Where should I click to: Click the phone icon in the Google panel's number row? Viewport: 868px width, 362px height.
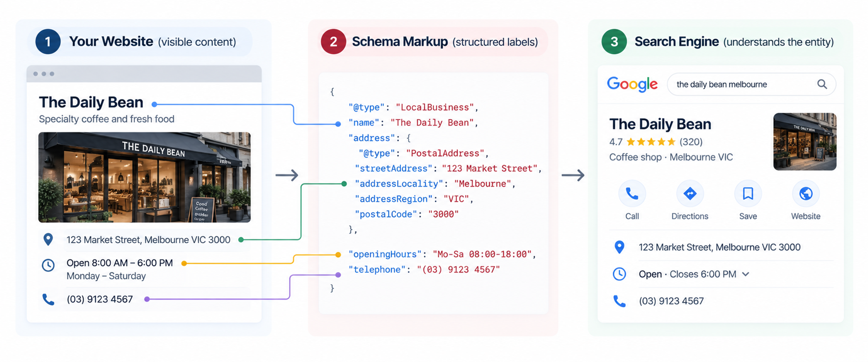click(x=619, y=301)
